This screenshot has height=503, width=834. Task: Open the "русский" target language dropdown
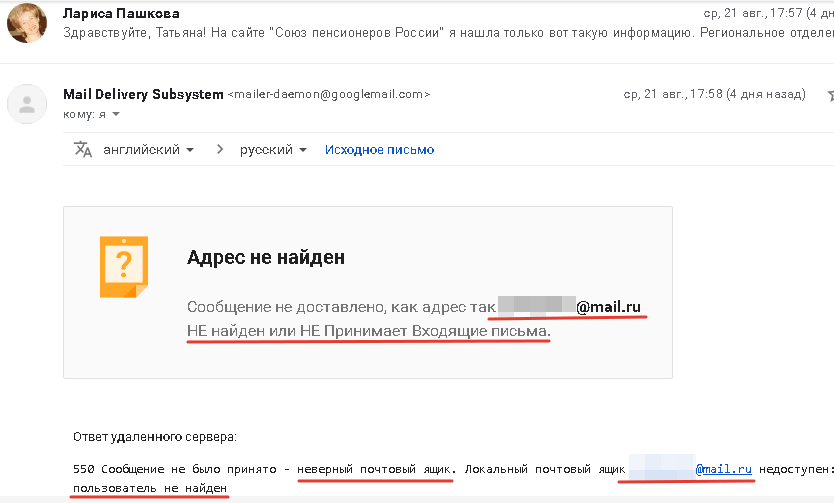(x=273, y=150)
